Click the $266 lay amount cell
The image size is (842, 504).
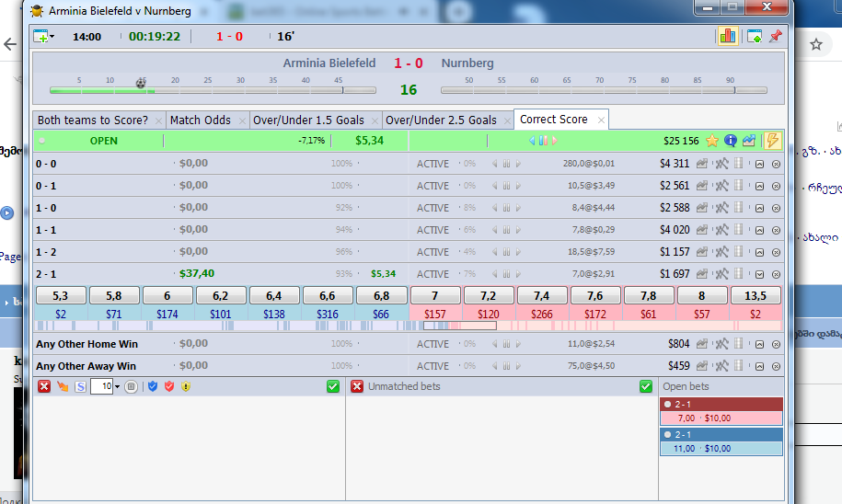[541, 314]
